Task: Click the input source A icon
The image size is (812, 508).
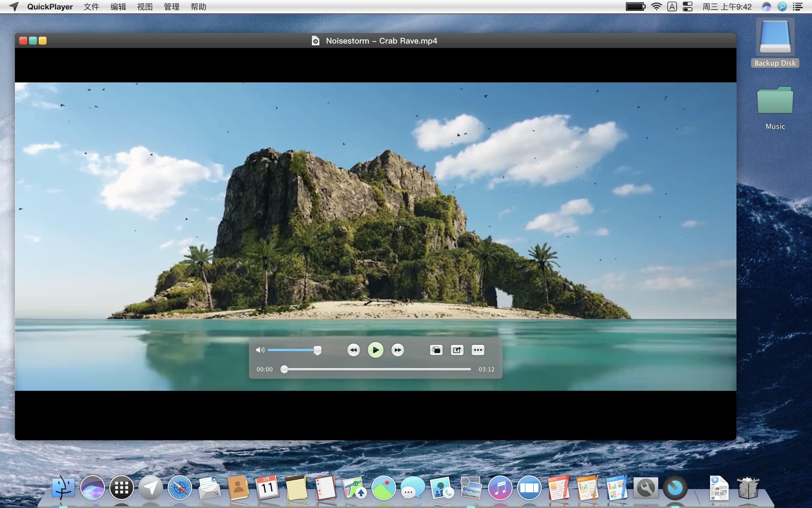Action: point(672,6)
